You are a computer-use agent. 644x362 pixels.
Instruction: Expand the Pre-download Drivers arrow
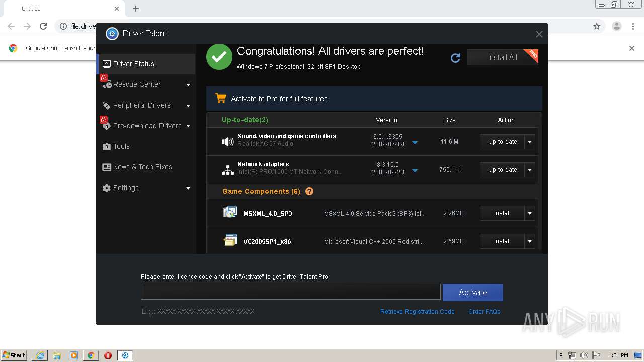188,126
